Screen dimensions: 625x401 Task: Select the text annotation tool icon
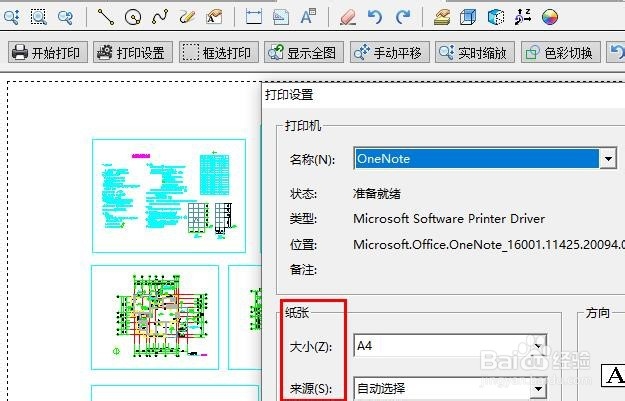coord(214,17)
